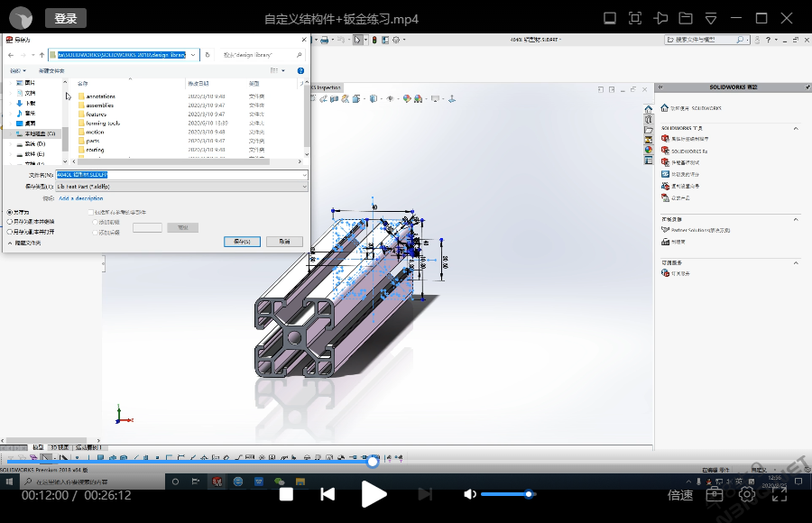Open the Design Library task pane tab

pyautogui.click(x=649, y=120)
